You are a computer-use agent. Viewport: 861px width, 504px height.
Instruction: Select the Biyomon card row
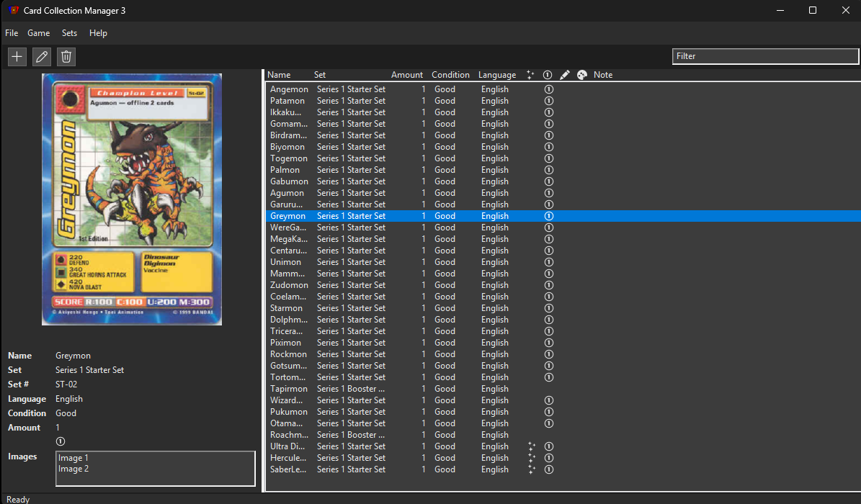click(563, 147)
